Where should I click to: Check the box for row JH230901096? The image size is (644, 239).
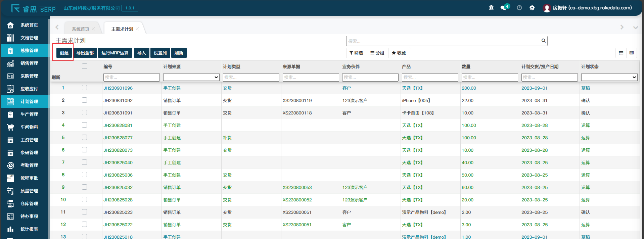[x=85, y=88]
